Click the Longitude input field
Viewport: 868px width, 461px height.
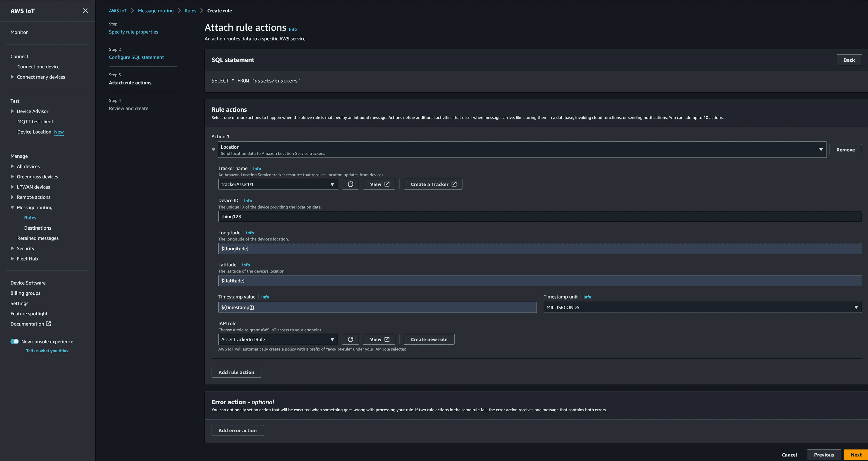point(540,249)
